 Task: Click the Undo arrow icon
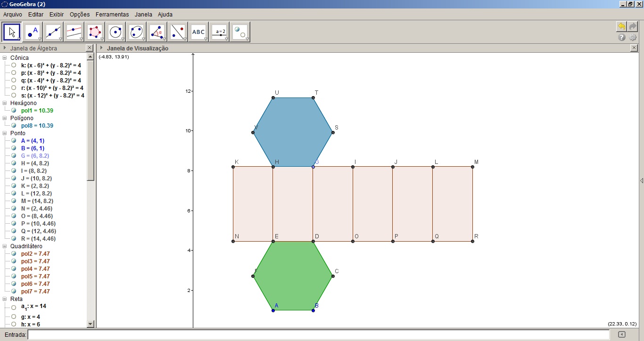[x=621, y=26]
